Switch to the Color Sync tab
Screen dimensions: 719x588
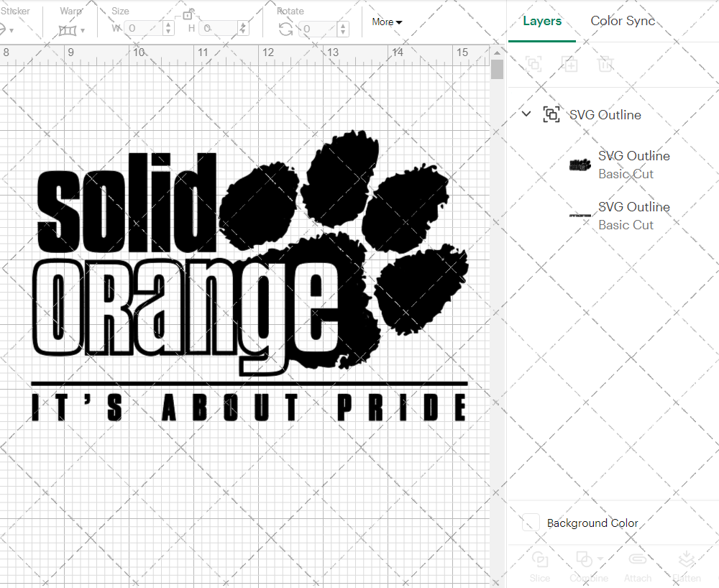(623, 21)
